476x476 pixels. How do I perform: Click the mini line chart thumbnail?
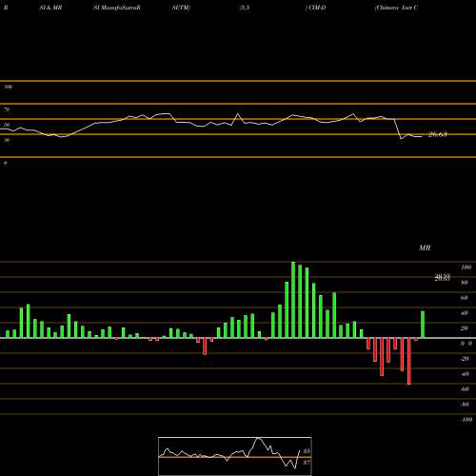[235, 456]
